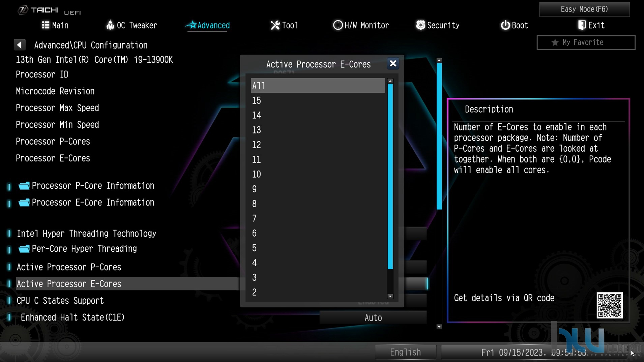Click the Taichi UEFI logo

(x=49, y=10)
